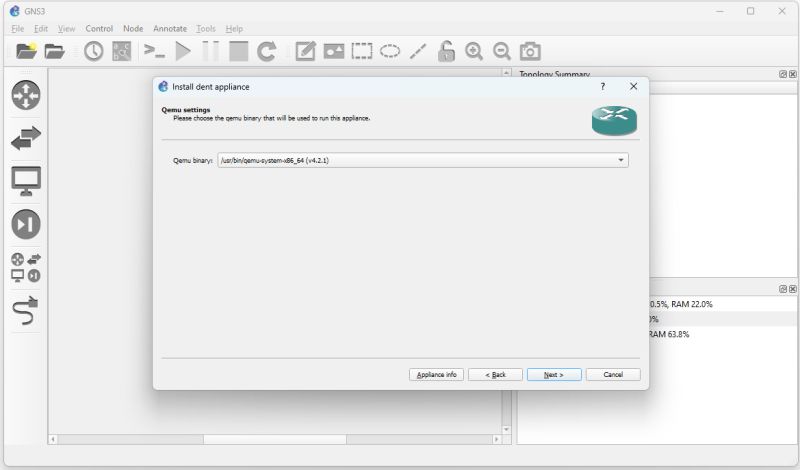Float the Servers Summary panel
The image size is (800, 470).
pos(783,289)
